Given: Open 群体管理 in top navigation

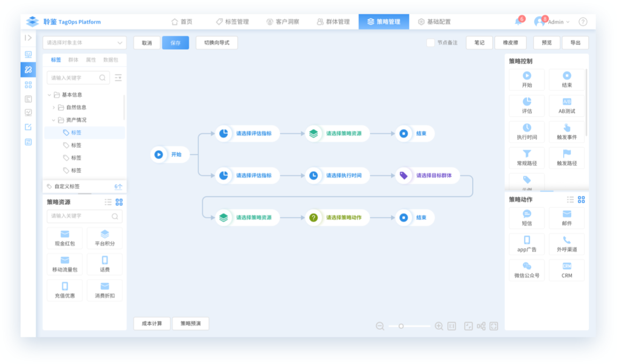Looking at the screenshot, I should point(333,22).
